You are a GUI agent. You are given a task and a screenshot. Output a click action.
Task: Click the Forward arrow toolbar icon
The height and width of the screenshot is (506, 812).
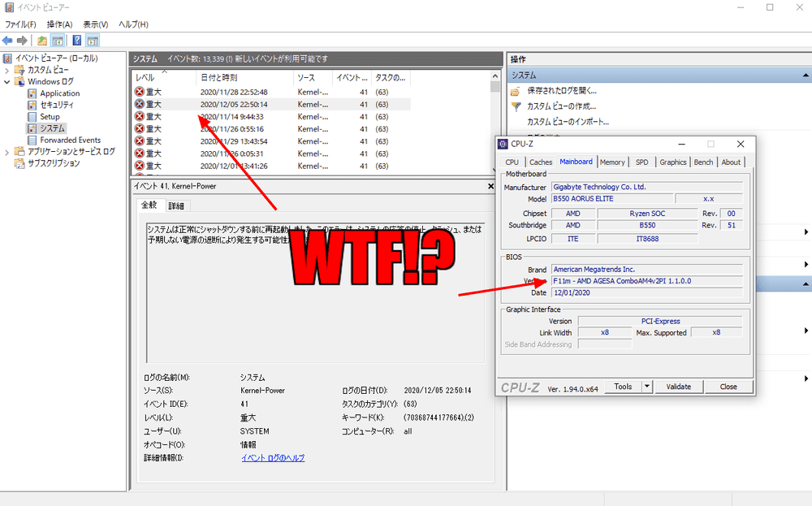(22, 41)
